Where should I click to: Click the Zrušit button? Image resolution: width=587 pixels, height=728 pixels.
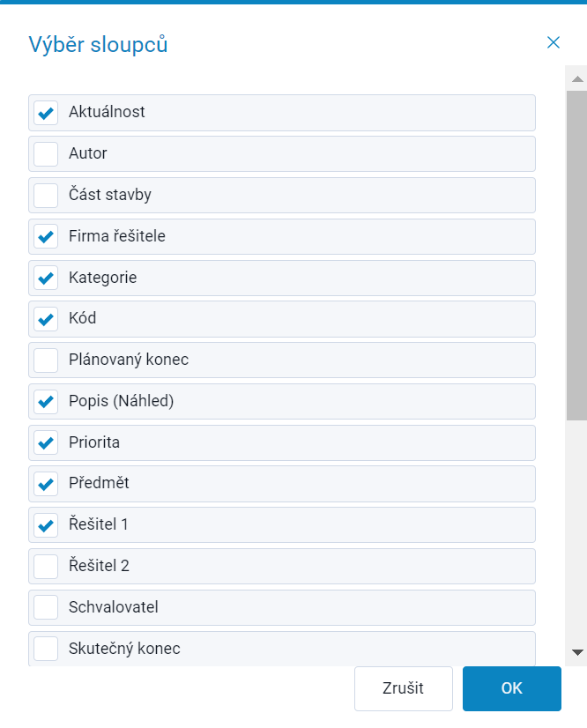pyautogui.click(x=403, y=688)
